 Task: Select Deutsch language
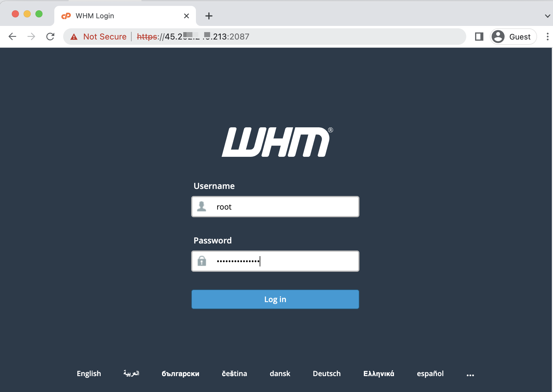pos(327,373)
